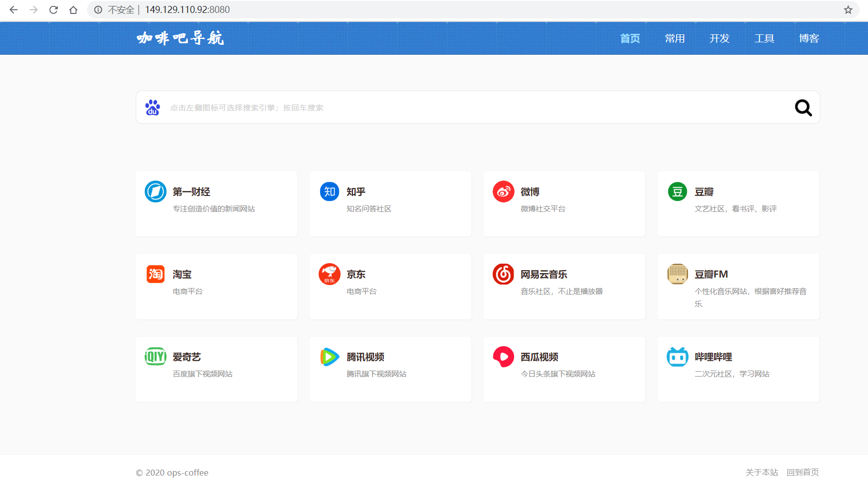Open the 常用 navigation tab
Viewport: 868px width, 490px height.
(675, 38)
